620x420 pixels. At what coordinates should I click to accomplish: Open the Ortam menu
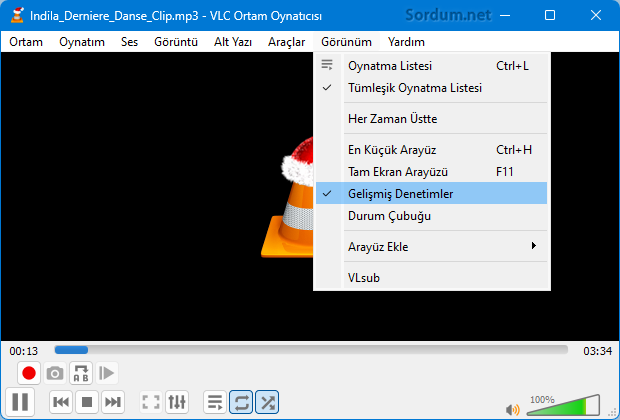point(26,42)
